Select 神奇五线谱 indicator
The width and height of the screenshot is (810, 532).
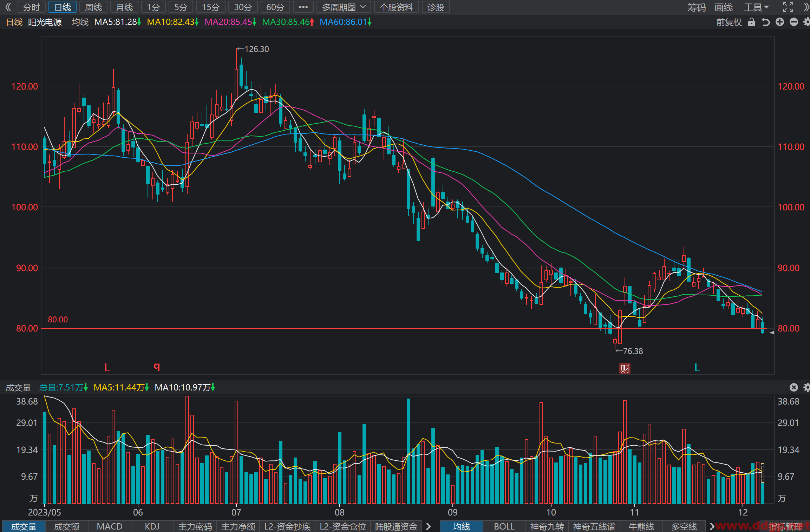click(x=594, y=526)
